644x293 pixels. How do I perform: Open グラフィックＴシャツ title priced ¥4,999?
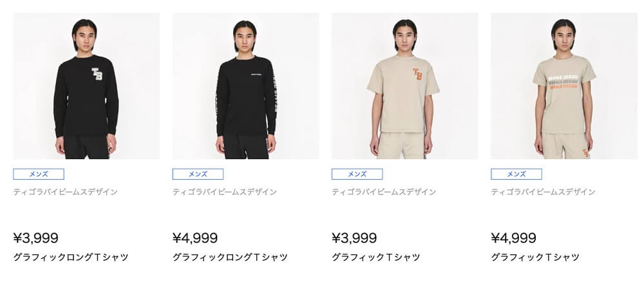coord(535,258)
